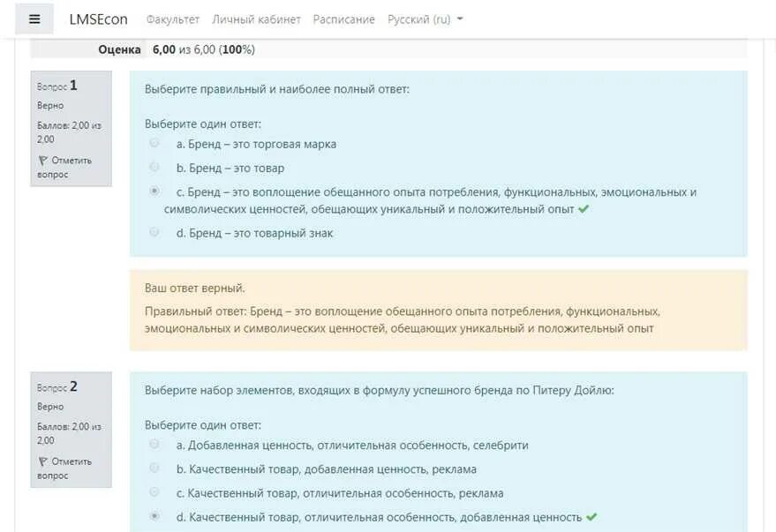Viewport: 776px width, 532px height.
Task: Click 'Отметить вопрос' link for question 2
Action: pos(69,468)
